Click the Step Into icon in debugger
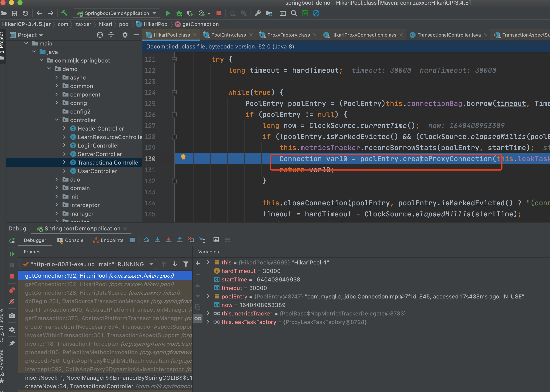Image resolution: width=550 pixels, height=392 pixels. click(157, 240)
